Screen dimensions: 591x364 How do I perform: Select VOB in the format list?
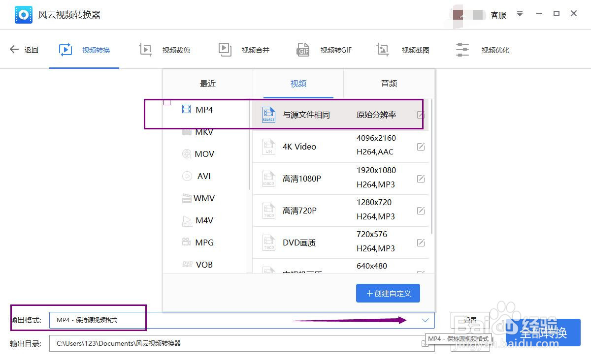(204, 265)
